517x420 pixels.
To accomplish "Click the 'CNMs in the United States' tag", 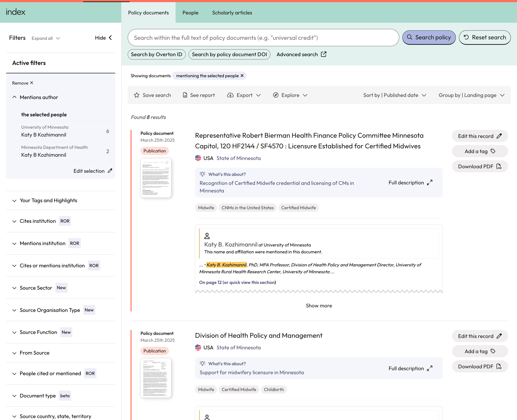I will (x=248, y=208).
